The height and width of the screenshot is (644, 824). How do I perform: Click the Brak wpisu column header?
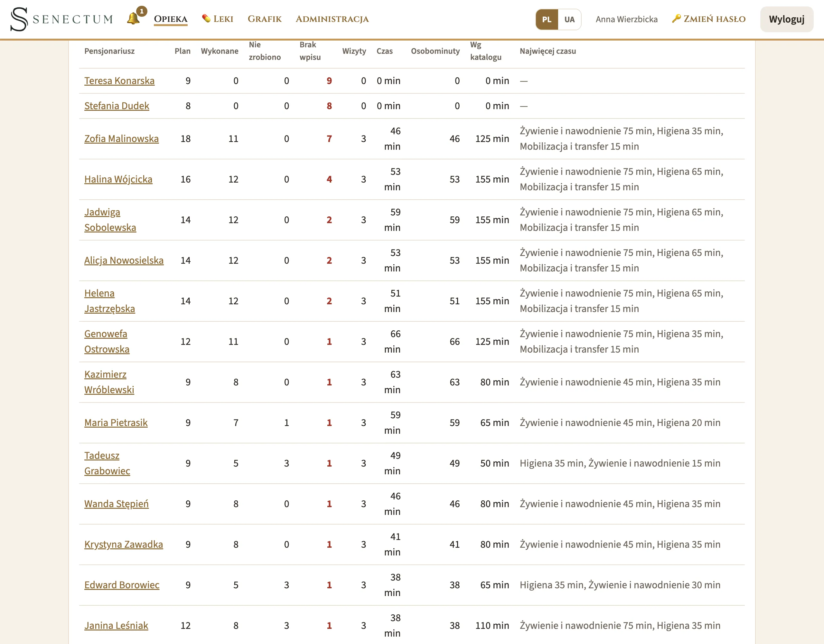tap(310, 51)
